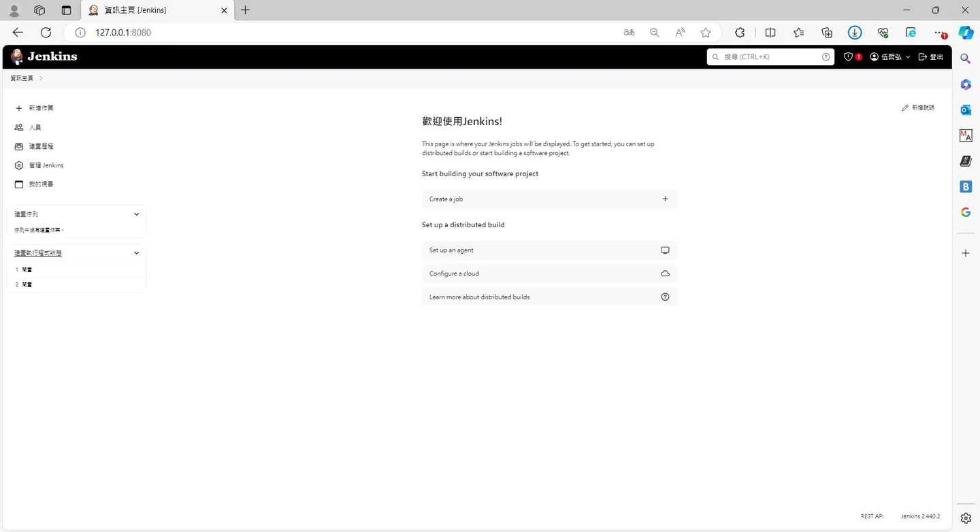Select the 資訊主頁 [Jenkins] tab
This screenshot has height=532, width=980.
(x=157, y=10)
